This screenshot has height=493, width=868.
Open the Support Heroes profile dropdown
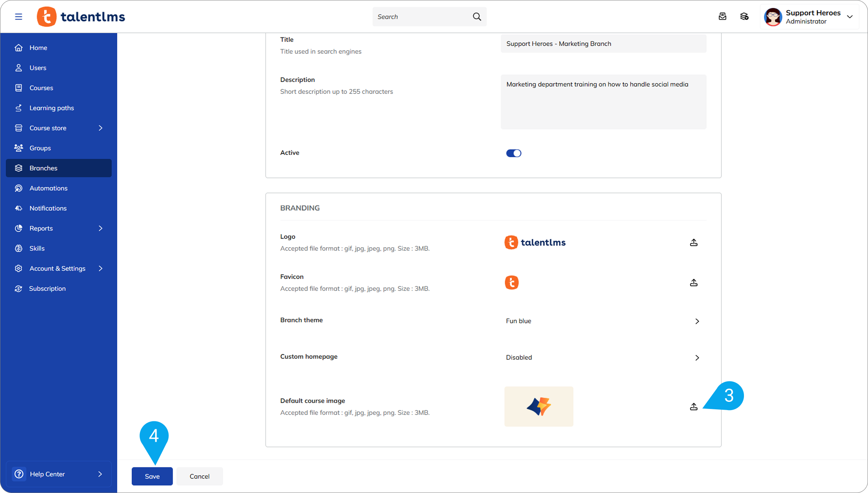pos(850,17)
